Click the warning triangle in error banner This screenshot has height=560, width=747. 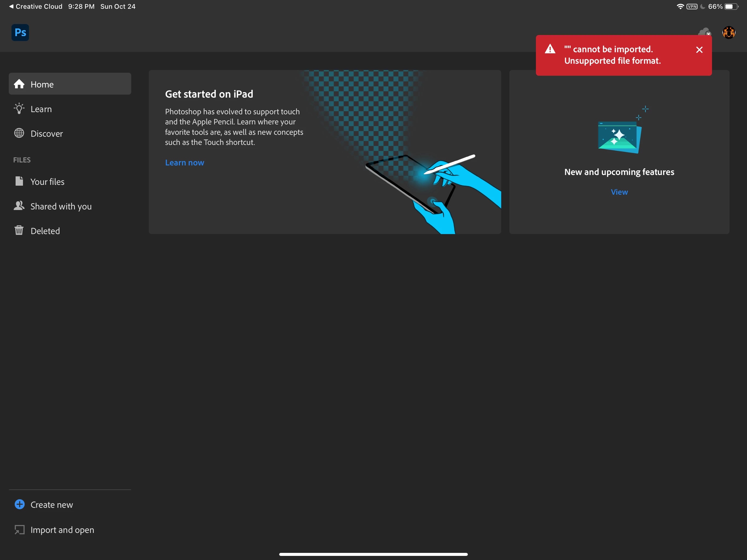click(550, 49)
